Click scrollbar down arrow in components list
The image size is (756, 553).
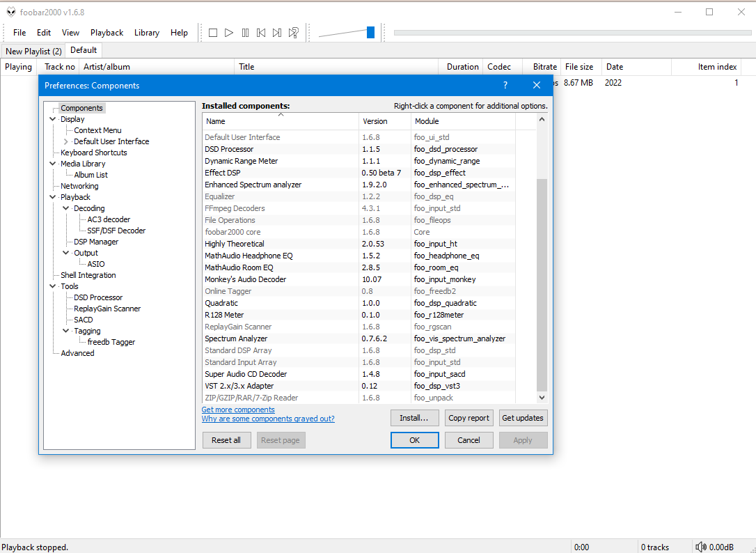542,398
